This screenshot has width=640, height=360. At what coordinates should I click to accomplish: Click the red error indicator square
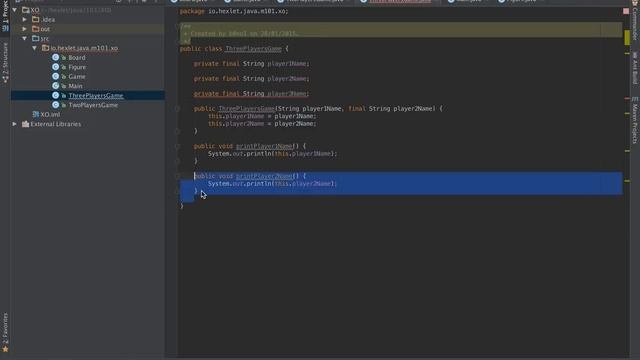tap(626, 11)
